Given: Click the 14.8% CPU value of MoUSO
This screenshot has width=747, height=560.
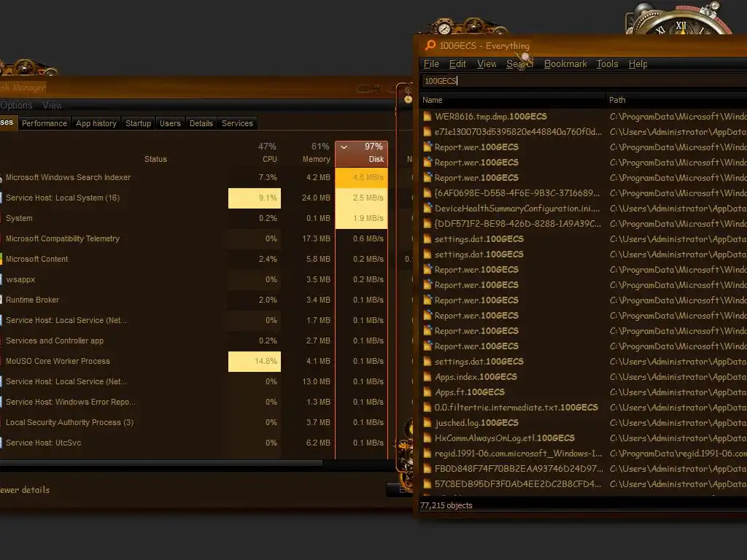Looking at the screenshot, I should pos(255,362).
